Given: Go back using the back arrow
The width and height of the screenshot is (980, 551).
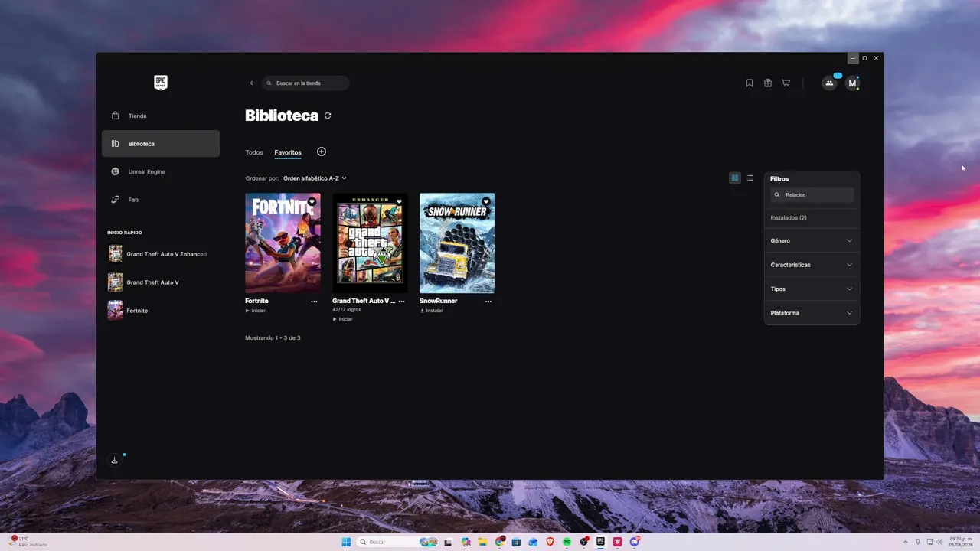Looking at the screenshot, I should (x=251, y=83).
